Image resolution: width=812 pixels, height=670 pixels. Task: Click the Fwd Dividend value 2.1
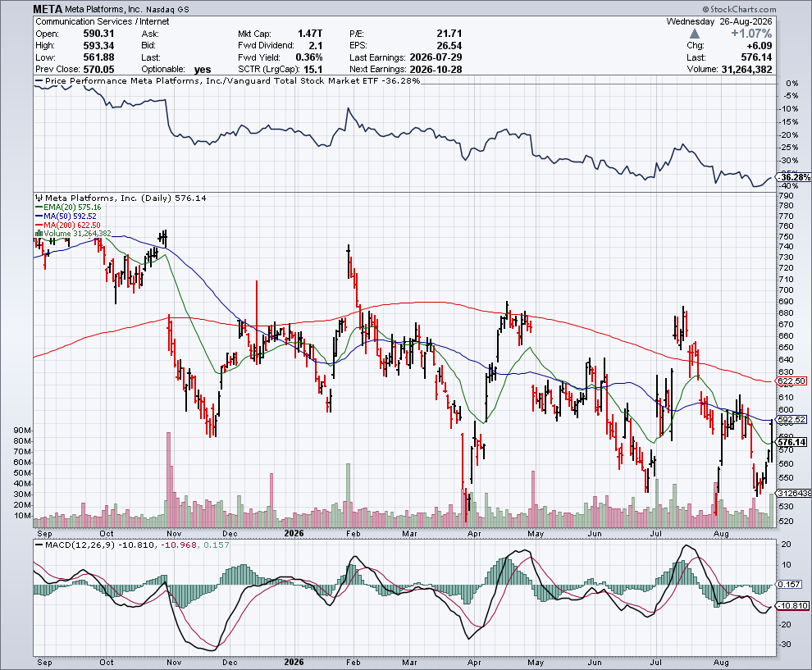point(316,46)
